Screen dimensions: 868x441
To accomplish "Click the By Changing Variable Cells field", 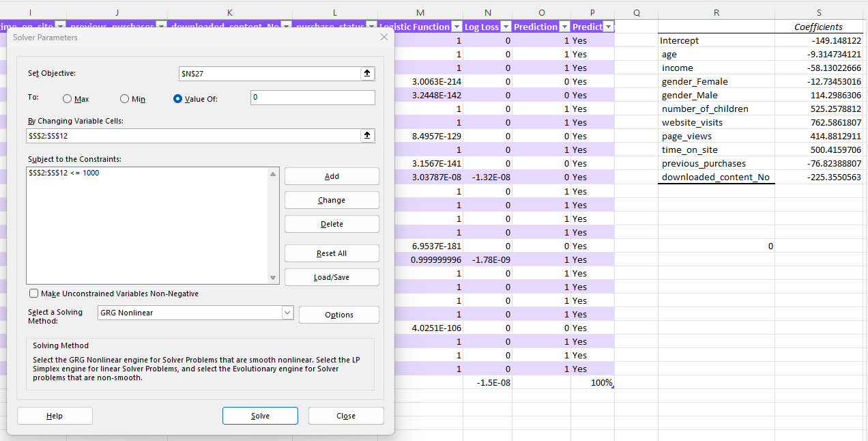I will [x=194, y=136].
